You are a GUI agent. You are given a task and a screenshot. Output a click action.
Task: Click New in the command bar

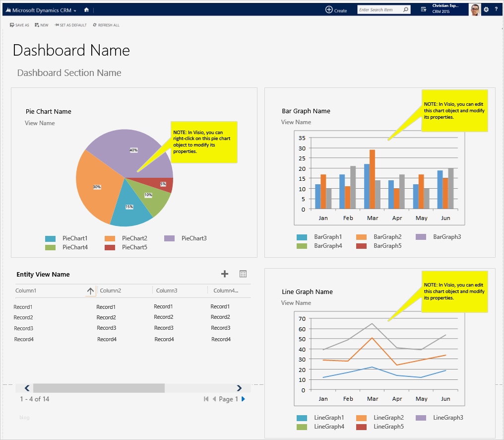pyautogui.click(x=42, y=25)
